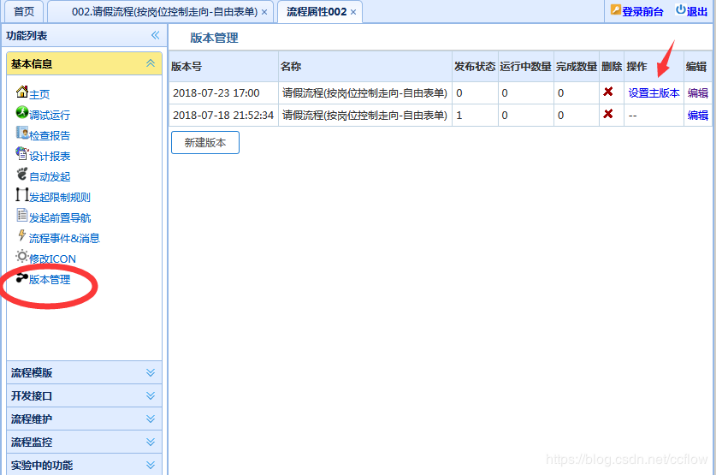Click the 登录前台 login icon
717x475 pixels.
(615, 10)
